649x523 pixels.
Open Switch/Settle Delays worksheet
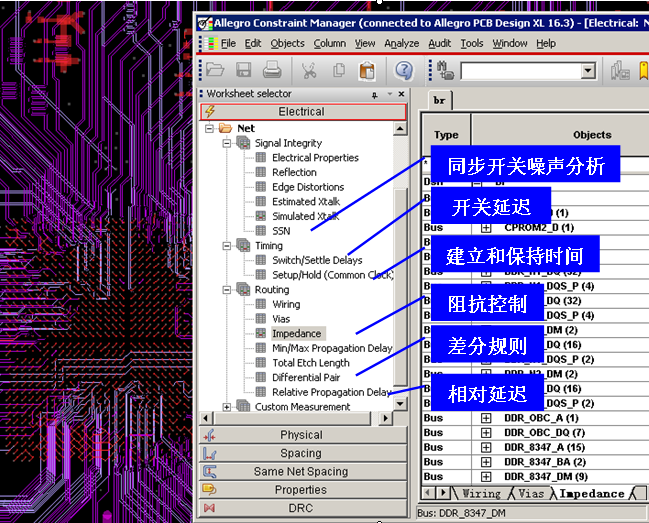pos(317,260)
